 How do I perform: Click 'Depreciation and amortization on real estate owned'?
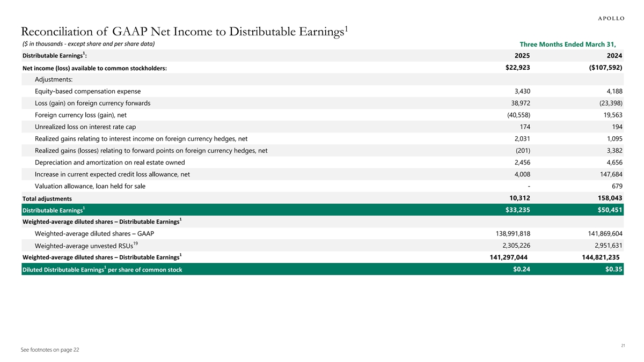click(x=109, y=162)
